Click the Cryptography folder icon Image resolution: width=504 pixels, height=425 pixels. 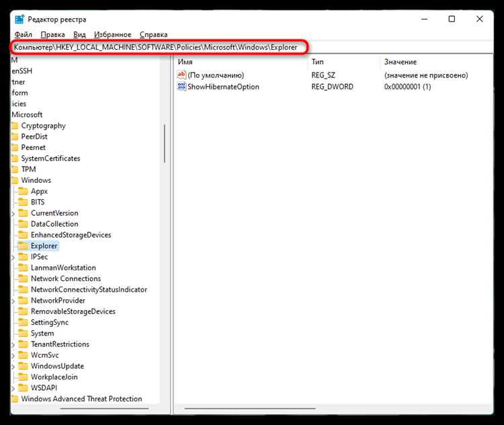point(15,126)
